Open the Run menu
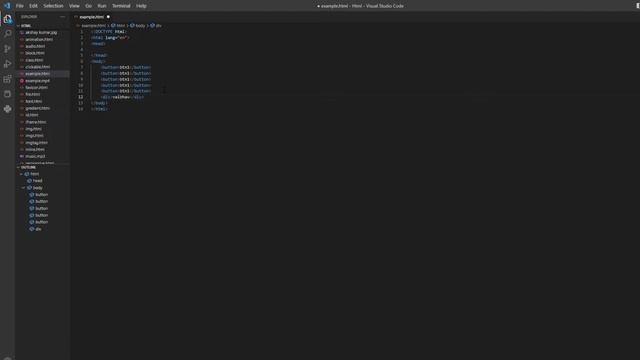640x360 pixels. point(102,6)
